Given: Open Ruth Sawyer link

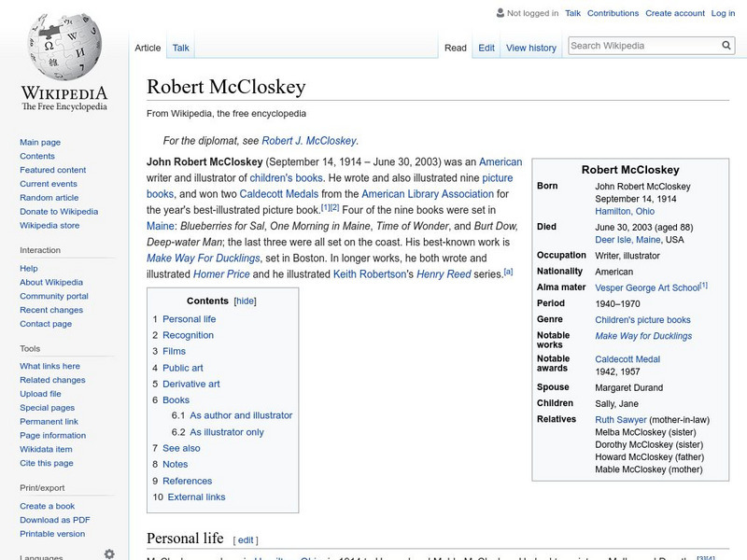Looking at the screenshot, I should click(x=621, y=420).
